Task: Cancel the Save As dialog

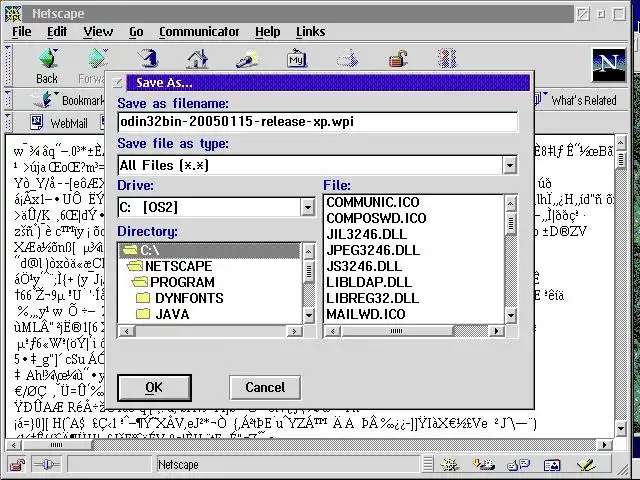Action: click(265, 387)
